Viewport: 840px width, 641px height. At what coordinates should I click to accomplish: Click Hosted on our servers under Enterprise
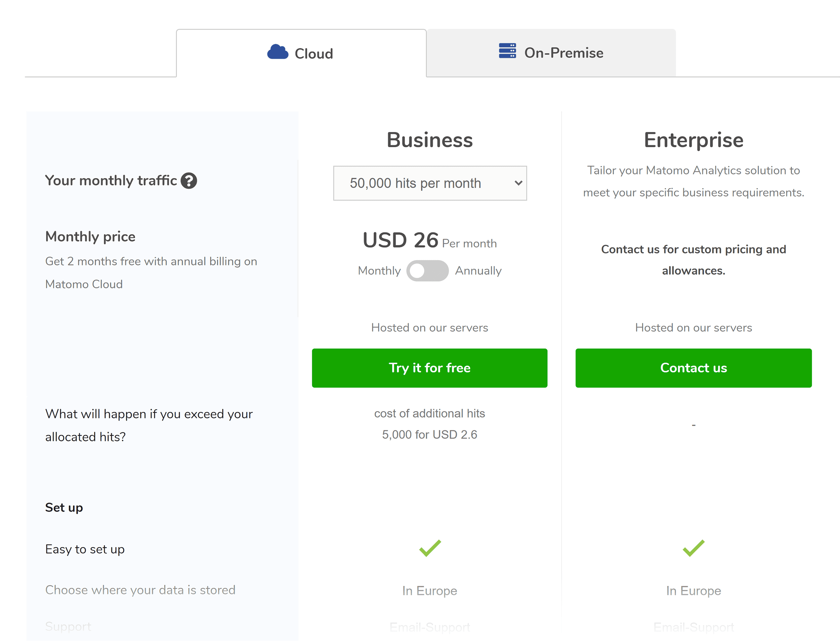click(x=693, y=327)
